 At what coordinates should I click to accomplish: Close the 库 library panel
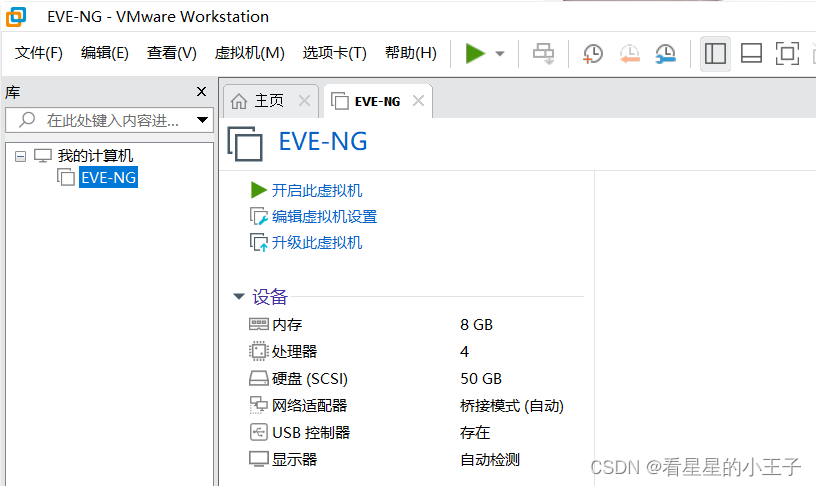(201, 92)
